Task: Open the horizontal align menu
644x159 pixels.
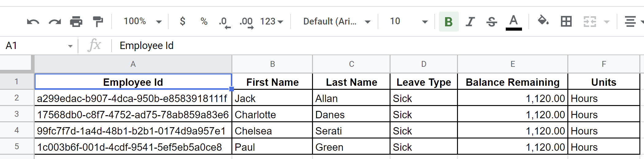Action: click(633, 21)
